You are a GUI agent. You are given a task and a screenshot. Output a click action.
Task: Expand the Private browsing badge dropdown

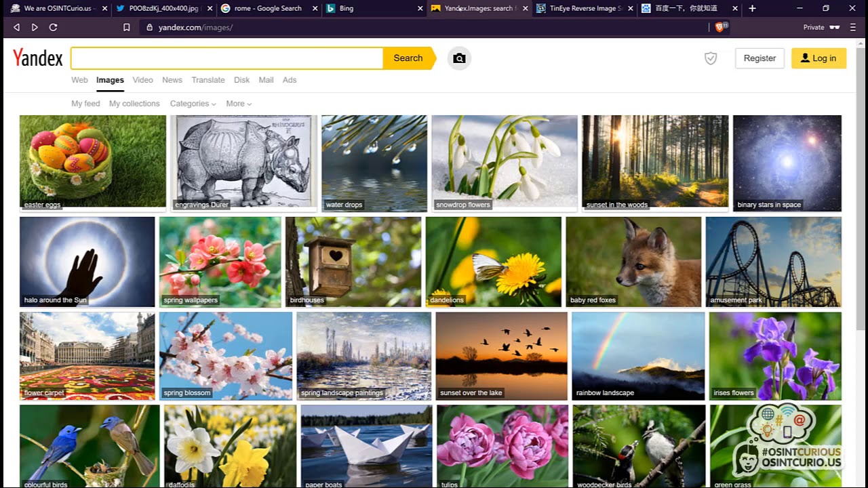pos(821,27)
